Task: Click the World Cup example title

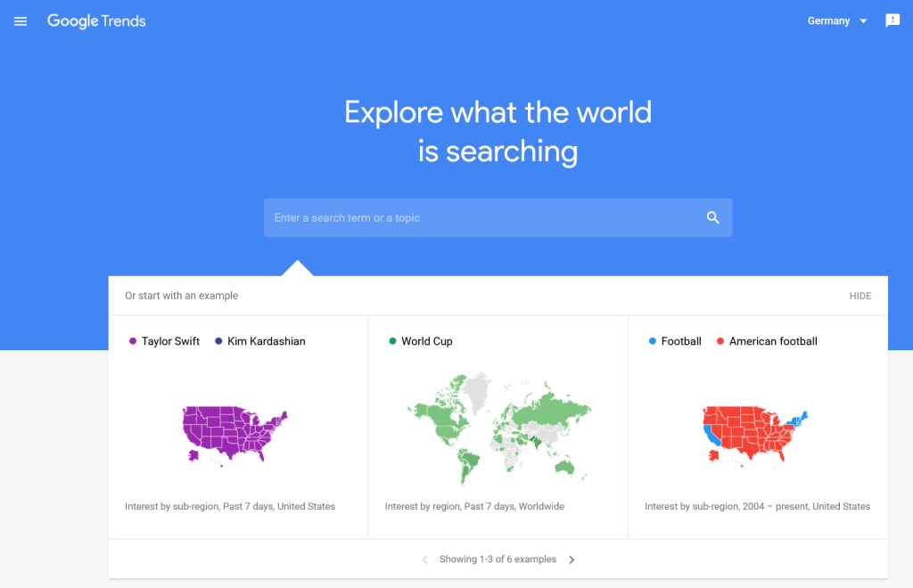Action: 427,341
